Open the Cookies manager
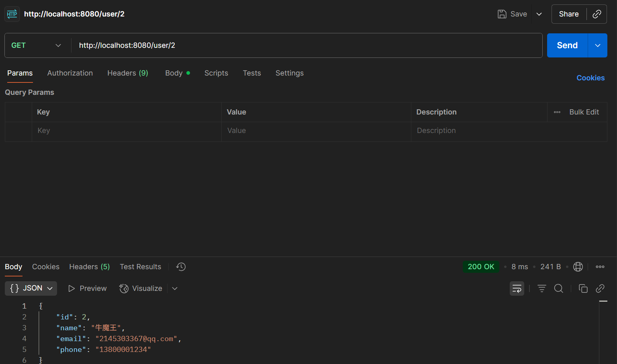Viewport: 617px width, 364px height. pyautogui.click(x=590, y=78)
